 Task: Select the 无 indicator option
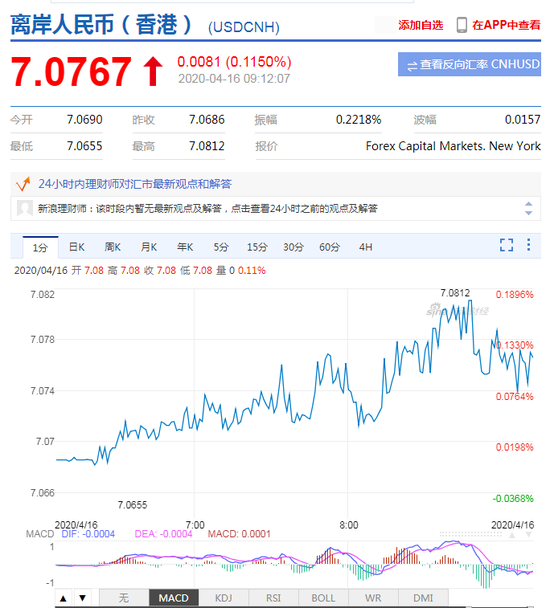[x=124, y=598]
